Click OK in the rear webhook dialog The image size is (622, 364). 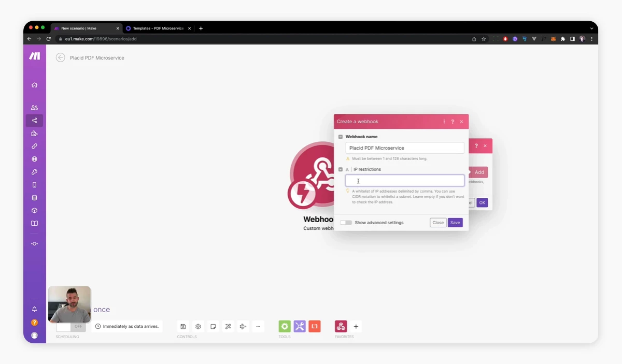(x=482, y=202)
